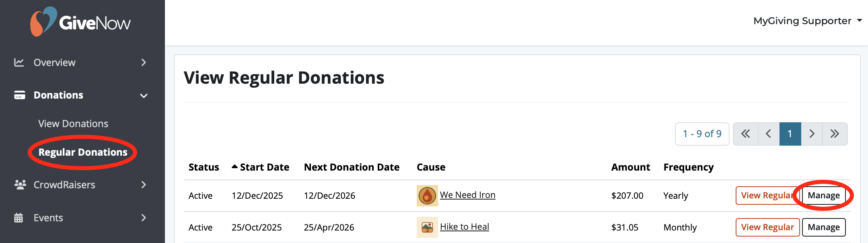Viewport: 868px width, 243px height.
Task: Jump to first page with double-chevron icon
Action: pos(745,134)
